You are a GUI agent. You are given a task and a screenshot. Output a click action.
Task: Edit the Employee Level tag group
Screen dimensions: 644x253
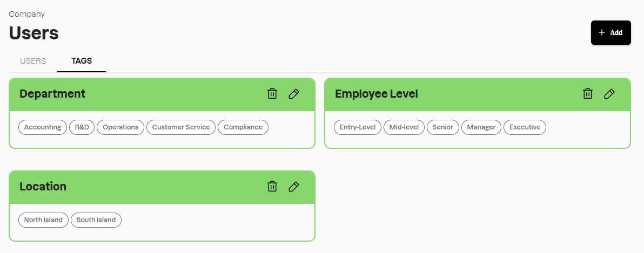pos(609,94)
